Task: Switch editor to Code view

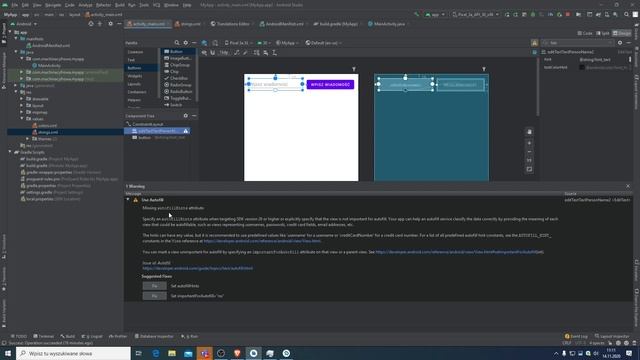Action: click(x=585, y=33)
